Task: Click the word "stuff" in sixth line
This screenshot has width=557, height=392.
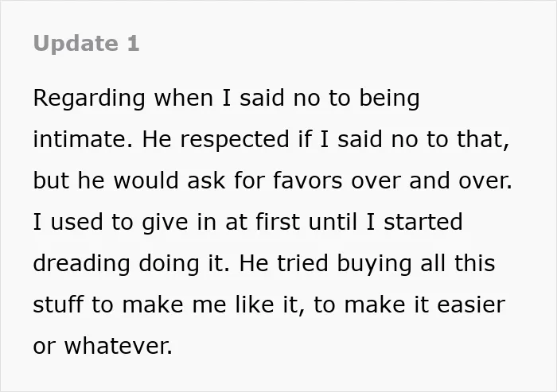Action: pyautogui.click(x=58, y=305)
